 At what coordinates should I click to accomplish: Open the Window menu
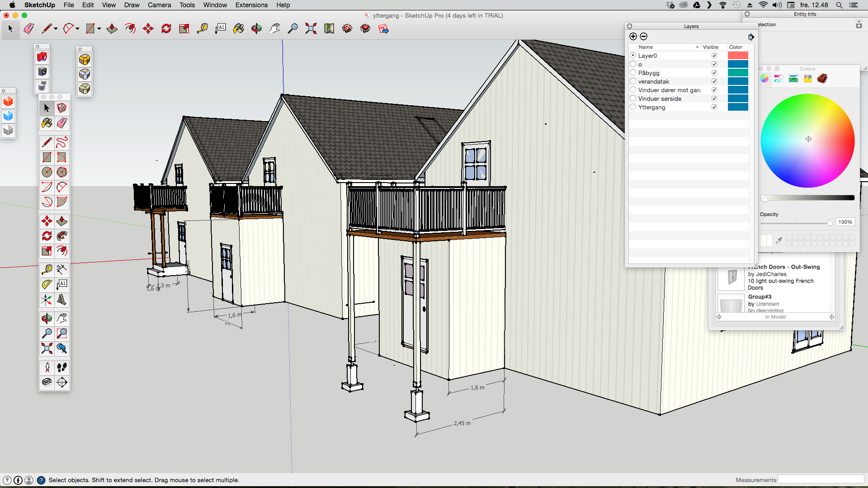pyautogui.click(x=215, y=5)
